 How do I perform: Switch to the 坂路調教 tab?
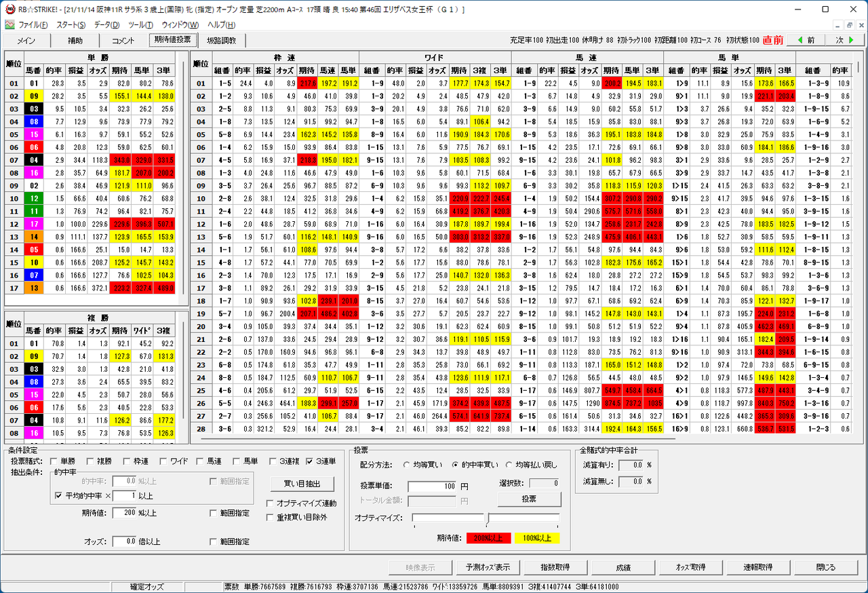222,41
